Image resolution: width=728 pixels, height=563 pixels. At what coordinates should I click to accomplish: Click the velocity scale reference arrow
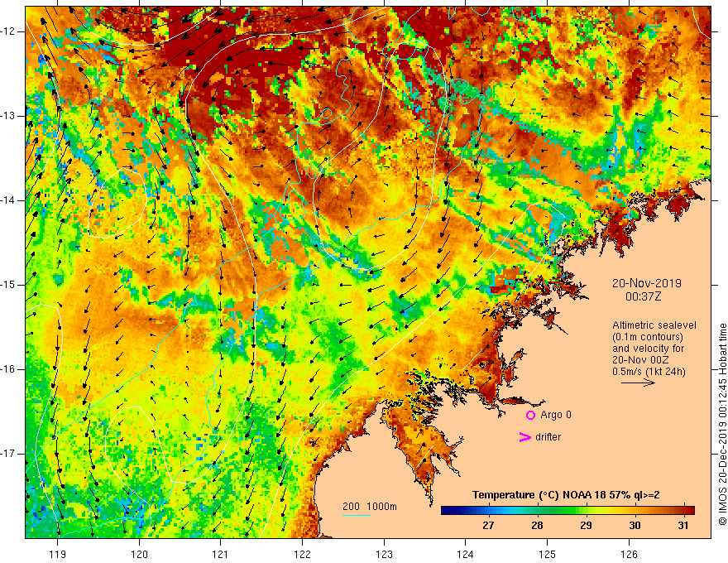point(638,383)
